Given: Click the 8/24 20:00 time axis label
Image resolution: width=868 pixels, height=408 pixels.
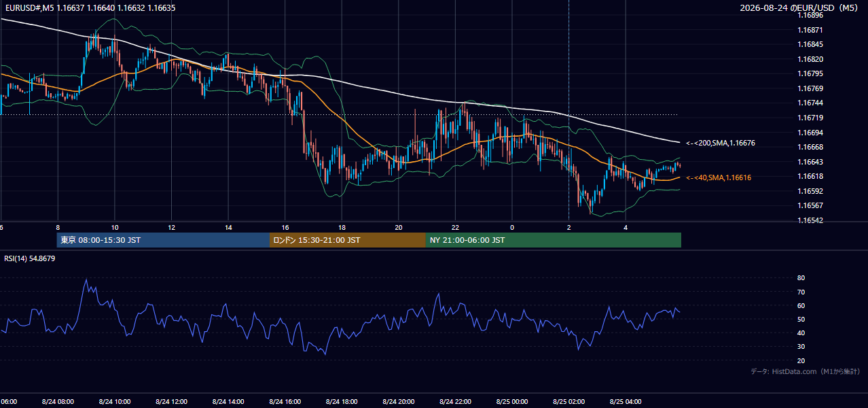Looking at the screenshot, I should click(399, 401).
